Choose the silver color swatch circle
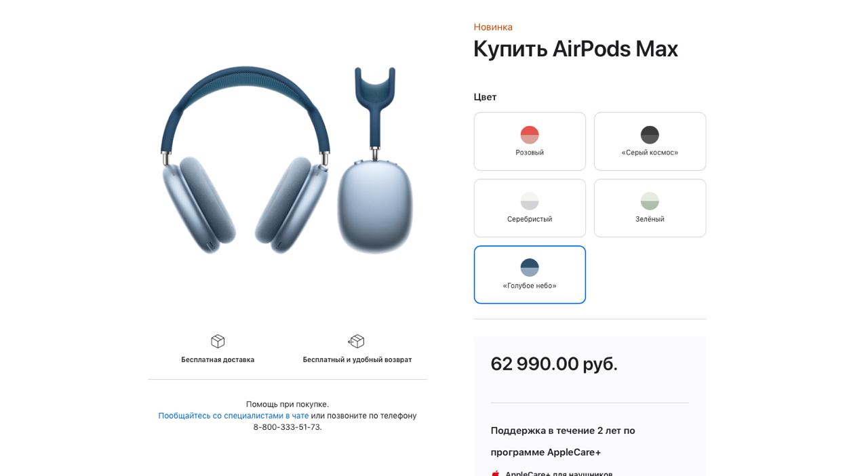Image resolution: width=868 pixels, height=476 pixels. 530,201
